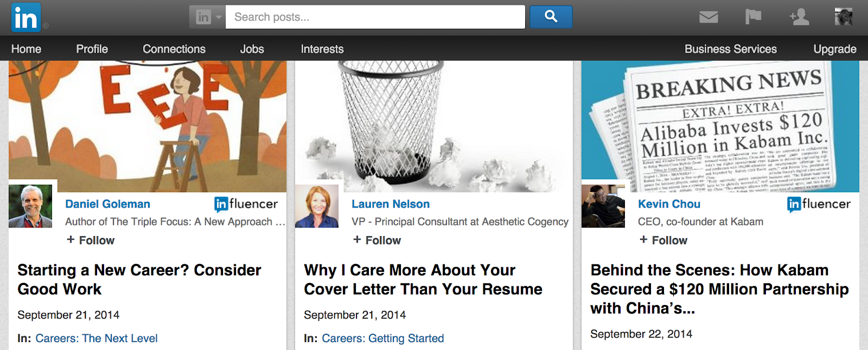Click September 21, 2014 under Nelson's post
Viewport: 868px width, 350px height.
coord(355,315)
